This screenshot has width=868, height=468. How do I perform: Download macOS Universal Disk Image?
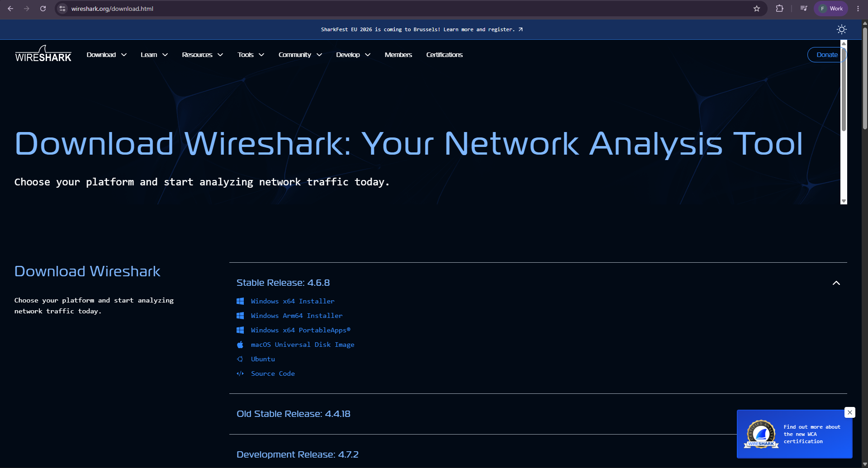click(303, 345)
